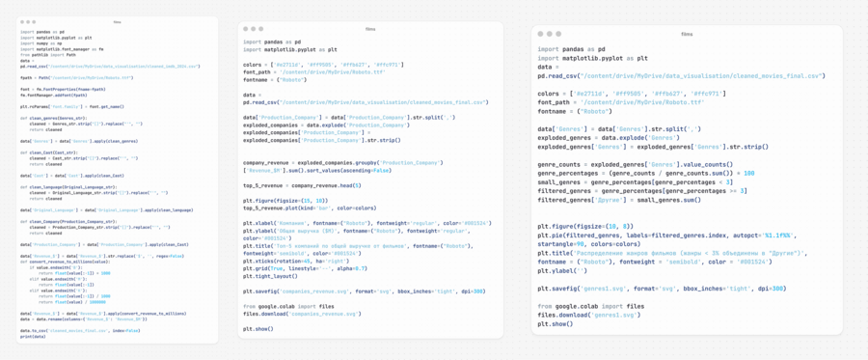Click filtered_genres['Другие'] = small_genres.sum() line
This screenshot has height=360, width=868.
619,200
